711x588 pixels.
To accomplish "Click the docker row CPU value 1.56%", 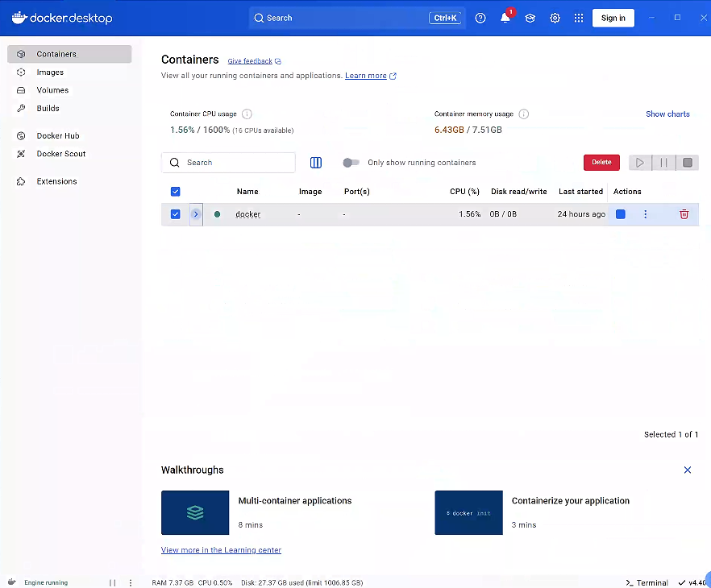I will 469,214.
